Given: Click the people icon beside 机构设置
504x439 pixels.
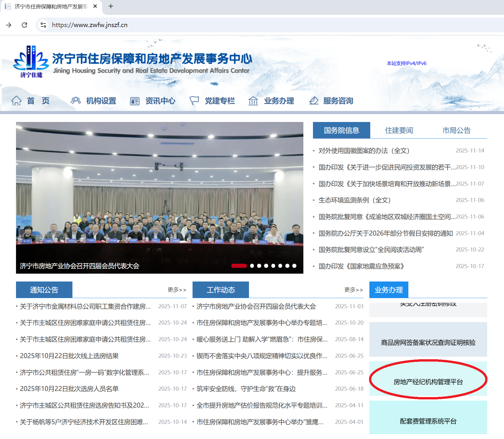Looking at the screenshot, I should coord(76,101).
